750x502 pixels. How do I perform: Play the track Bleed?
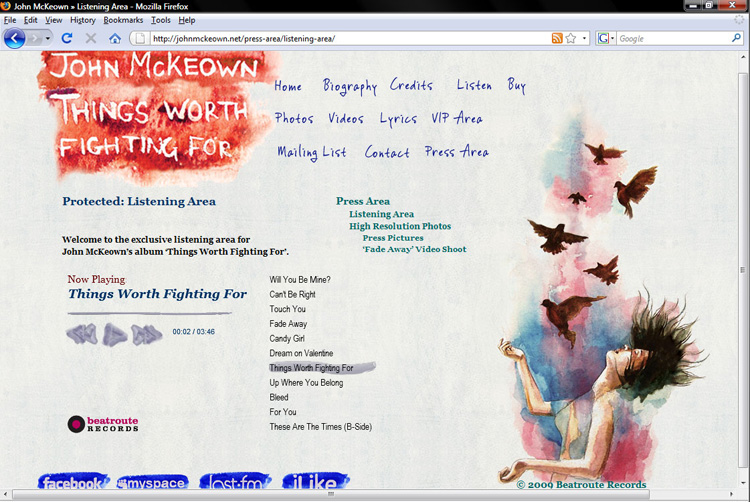279,398
